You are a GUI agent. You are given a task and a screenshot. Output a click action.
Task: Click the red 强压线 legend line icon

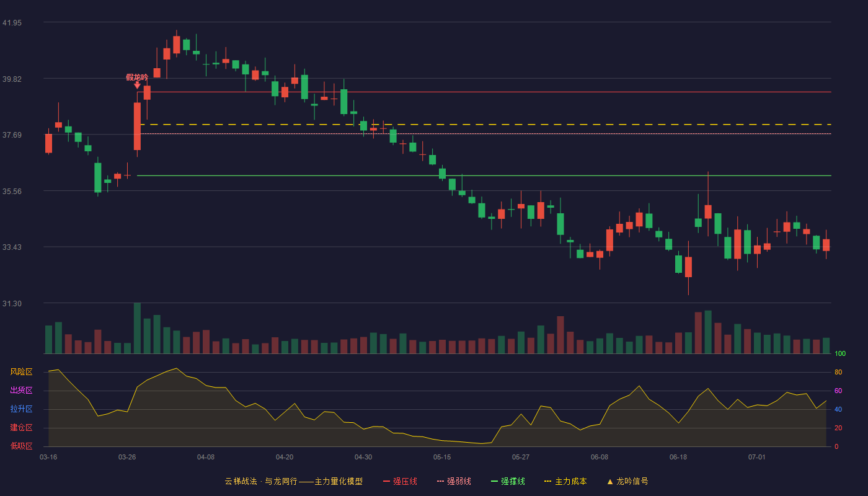tap(387, 481)
